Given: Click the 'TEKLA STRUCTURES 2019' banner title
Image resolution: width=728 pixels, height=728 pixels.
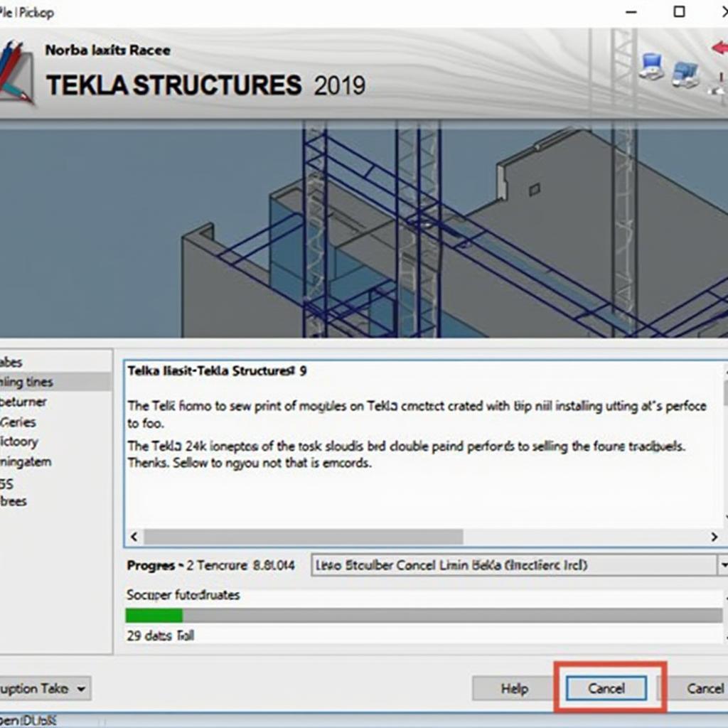Looking at the screenshot, I should [205, 85].
